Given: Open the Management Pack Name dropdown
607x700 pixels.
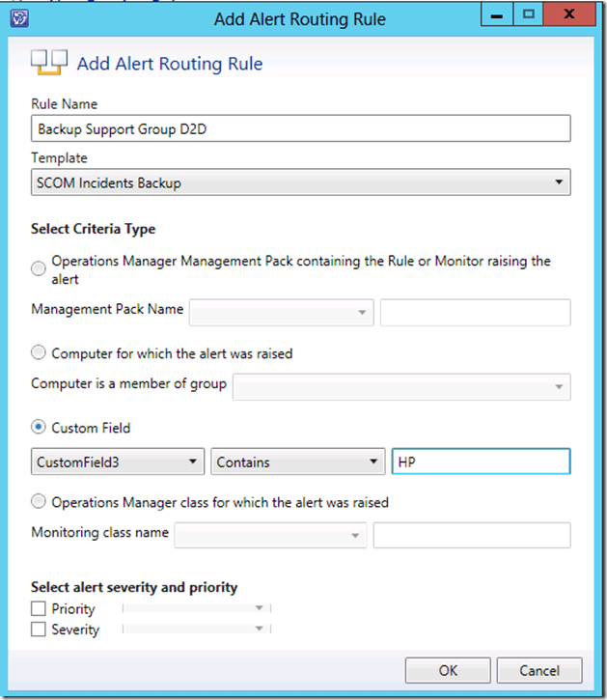Looking at the screenshot, I should pyautogui.click(x=282, y=312).
